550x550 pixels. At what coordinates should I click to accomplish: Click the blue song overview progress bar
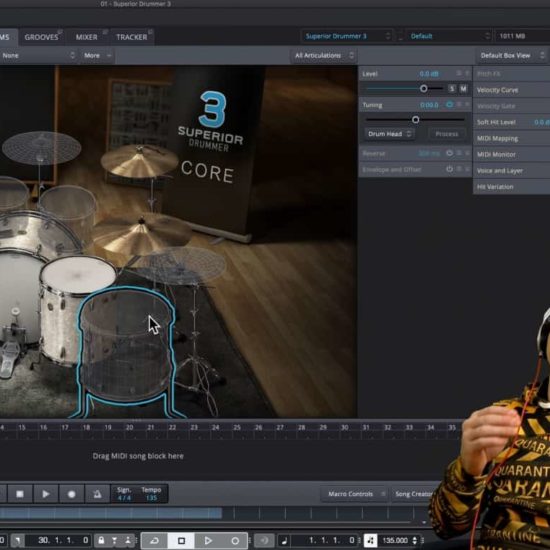click(111, 513)
